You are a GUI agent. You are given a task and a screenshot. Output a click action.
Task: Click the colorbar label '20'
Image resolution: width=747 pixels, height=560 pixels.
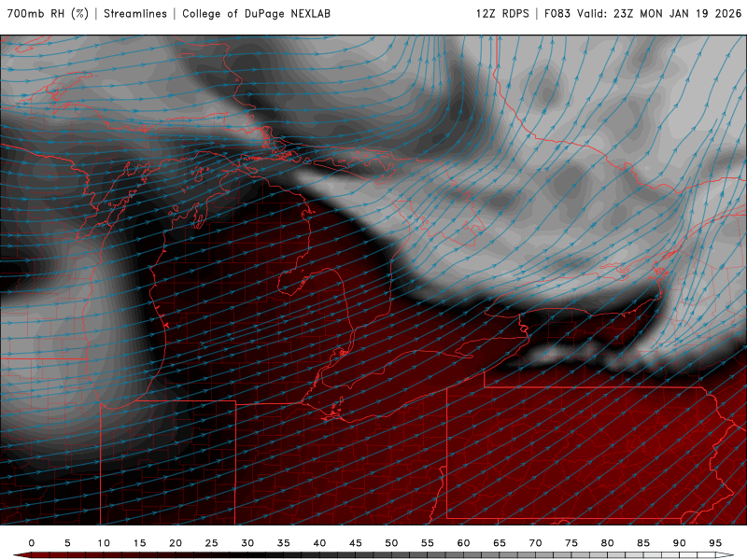[176, 543]
